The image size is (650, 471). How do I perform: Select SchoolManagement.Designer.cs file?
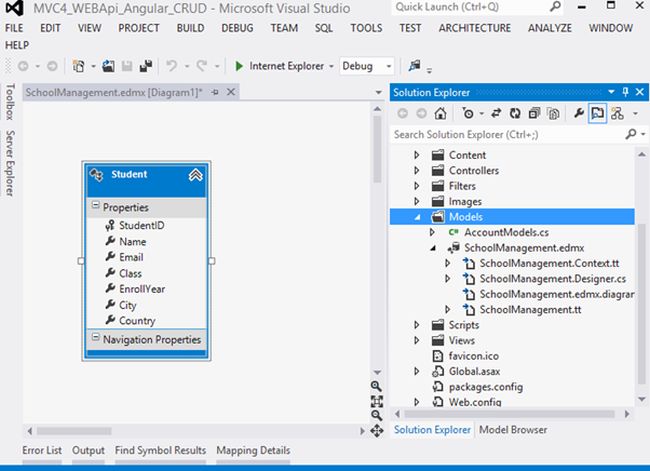(553, 279)
